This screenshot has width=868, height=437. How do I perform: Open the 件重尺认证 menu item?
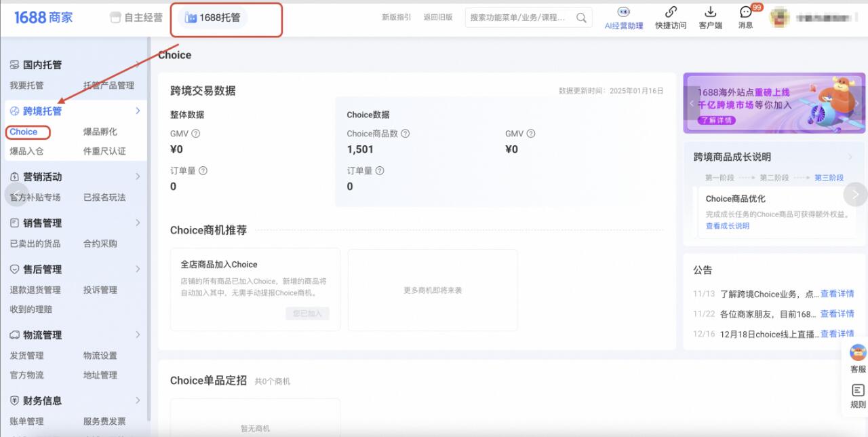point(104,151)
